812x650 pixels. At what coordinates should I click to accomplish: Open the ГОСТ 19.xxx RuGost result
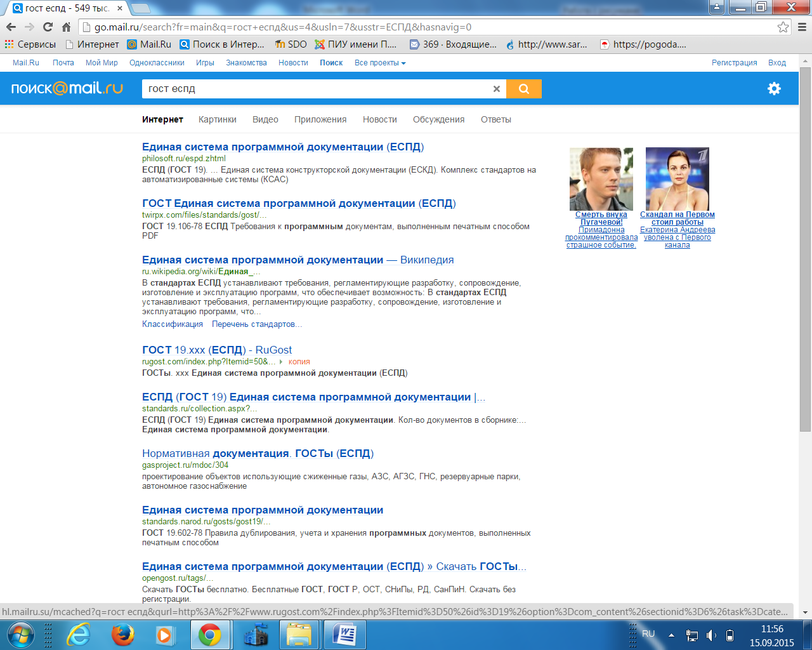point(217,350)
